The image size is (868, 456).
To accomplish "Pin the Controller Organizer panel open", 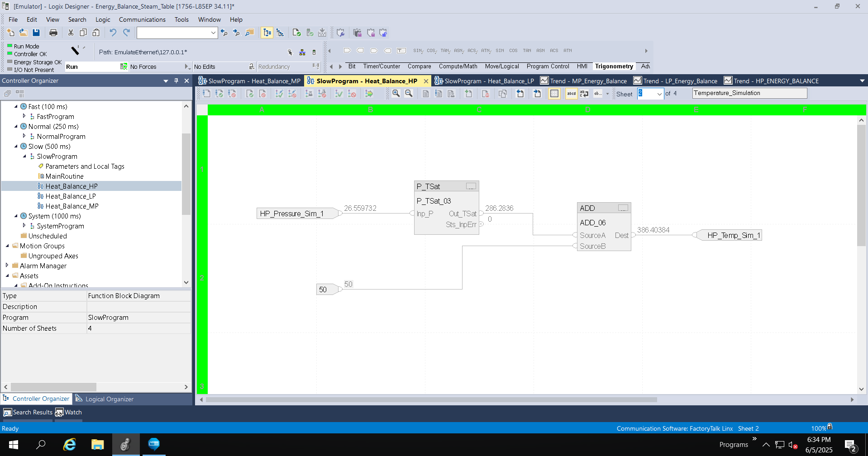I will pyautogui.click(x=176, y=81).
